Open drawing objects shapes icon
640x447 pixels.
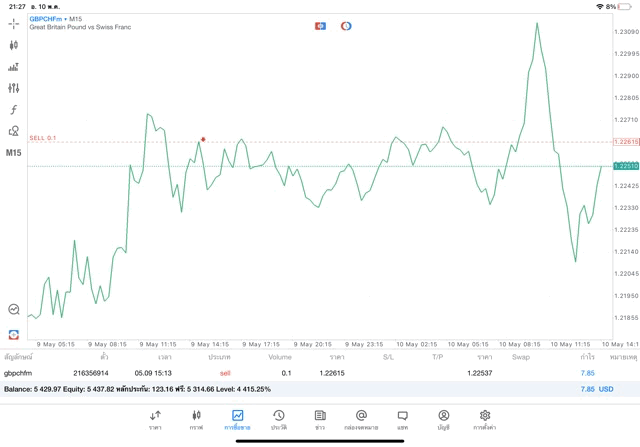click(x=14, y=131)
